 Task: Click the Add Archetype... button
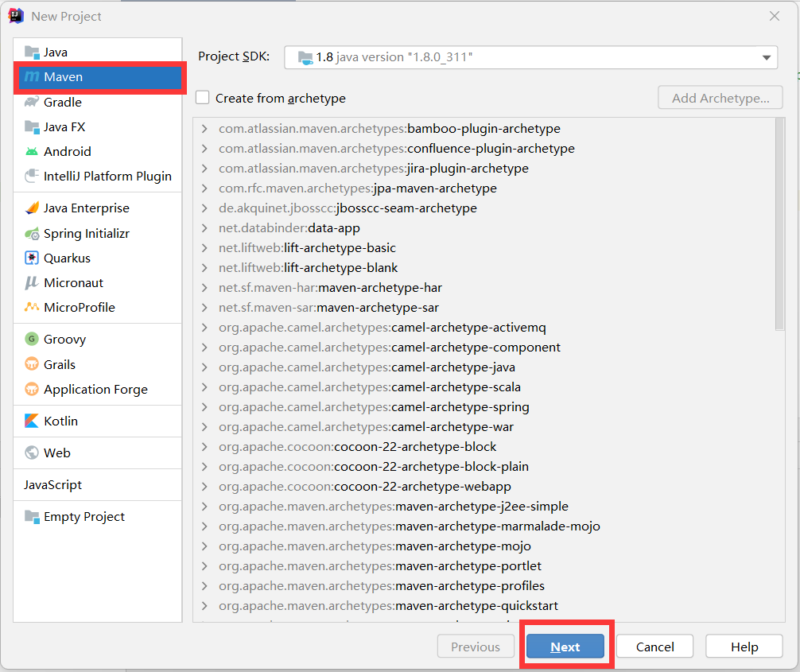click(x=720, y=98)
